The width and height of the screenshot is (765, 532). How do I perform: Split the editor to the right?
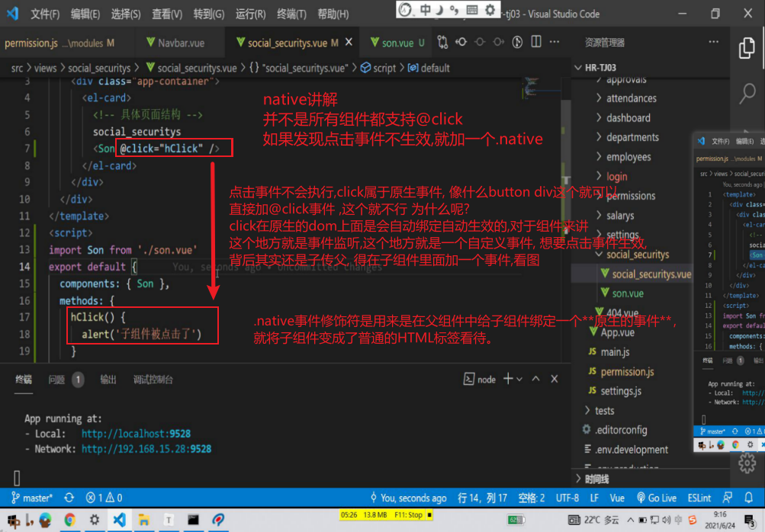pyautogui.click(x=535, y=42)
